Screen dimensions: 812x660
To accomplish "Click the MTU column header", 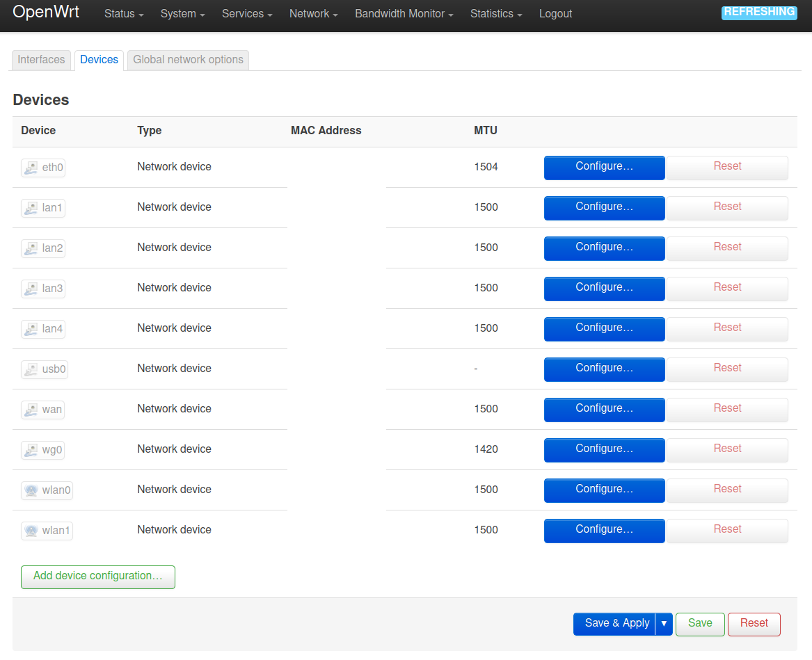I will pos(485,131).
